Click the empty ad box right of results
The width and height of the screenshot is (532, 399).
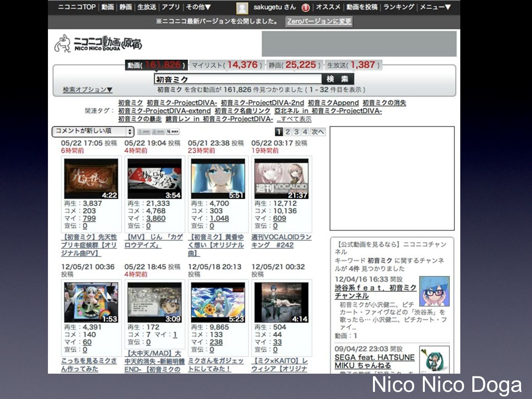[x=392, y=178]
